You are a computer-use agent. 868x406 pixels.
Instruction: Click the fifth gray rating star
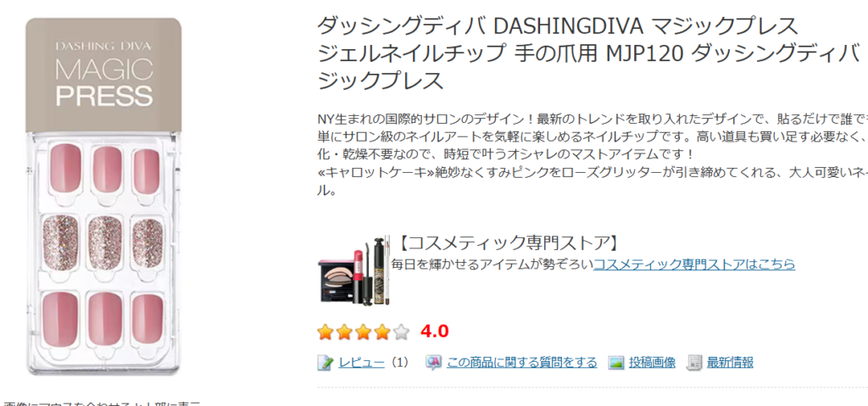[401, 332]
